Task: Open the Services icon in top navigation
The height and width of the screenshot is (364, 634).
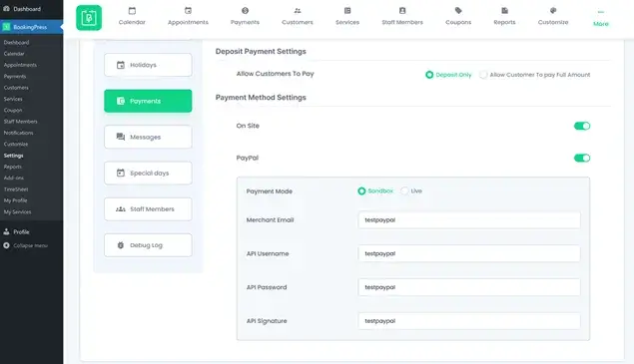Action: [x=347, y=11]
